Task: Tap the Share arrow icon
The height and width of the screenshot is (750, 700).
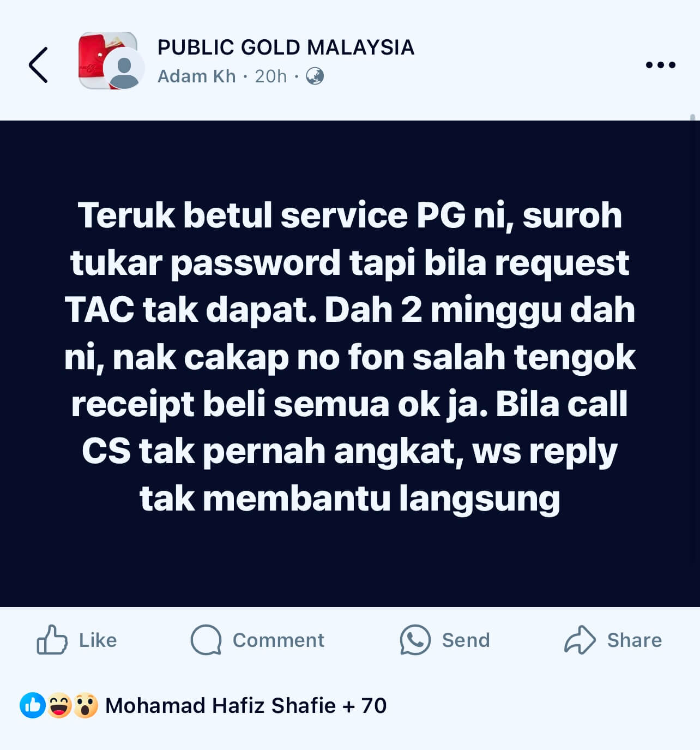Action: 580,639
